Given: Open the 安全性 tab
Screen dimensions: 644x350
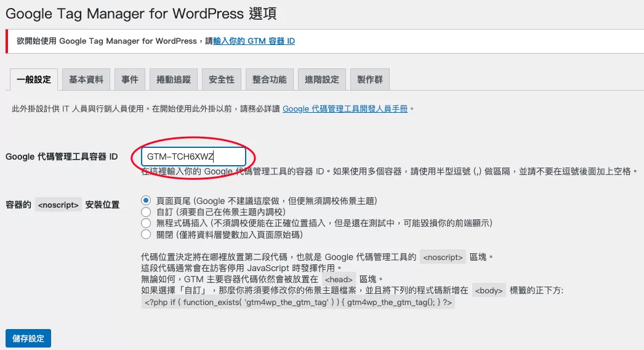Looking at the screenshot, I should click(x=222, y=79).
